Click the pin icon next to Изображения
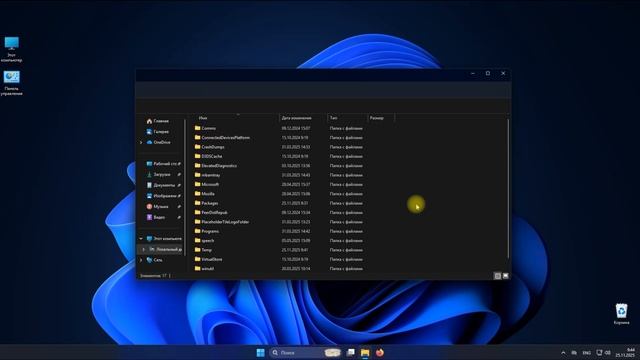640x360 pixels. point(179,196)
